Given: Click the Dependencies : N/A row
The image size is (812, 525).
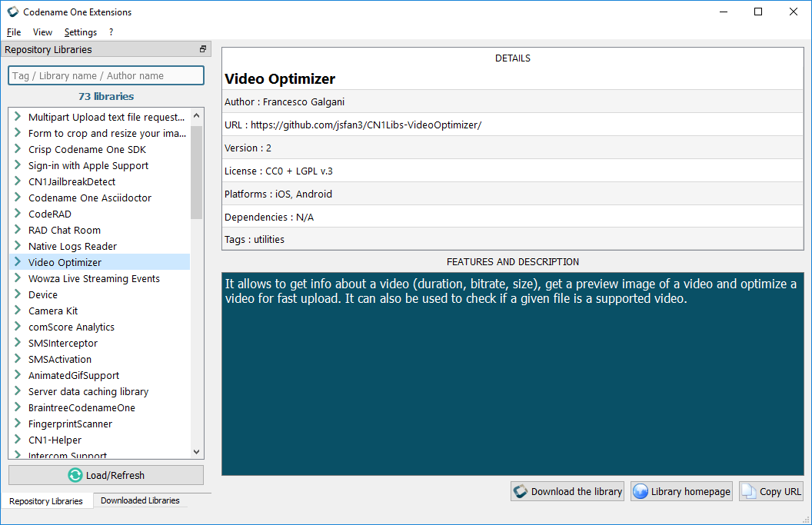Looking at the screenshot, I should point(513,217).
